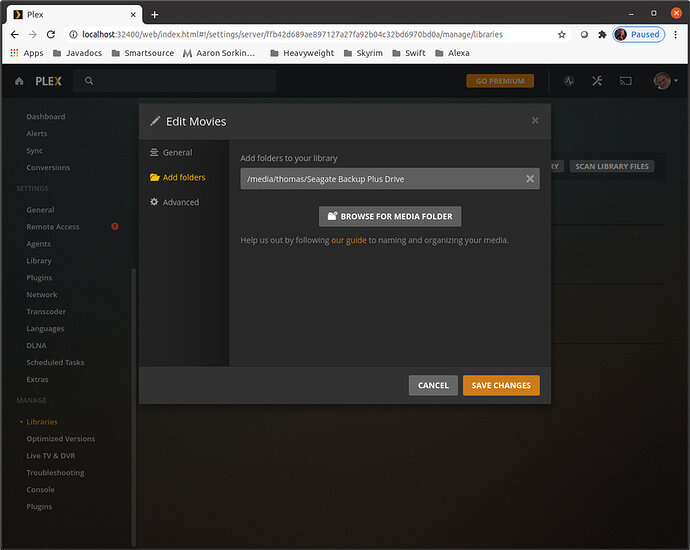The image size is (690, 550).
Task: Open Optimized Versions
Action: pyautogui.click(x=60, y=439)
